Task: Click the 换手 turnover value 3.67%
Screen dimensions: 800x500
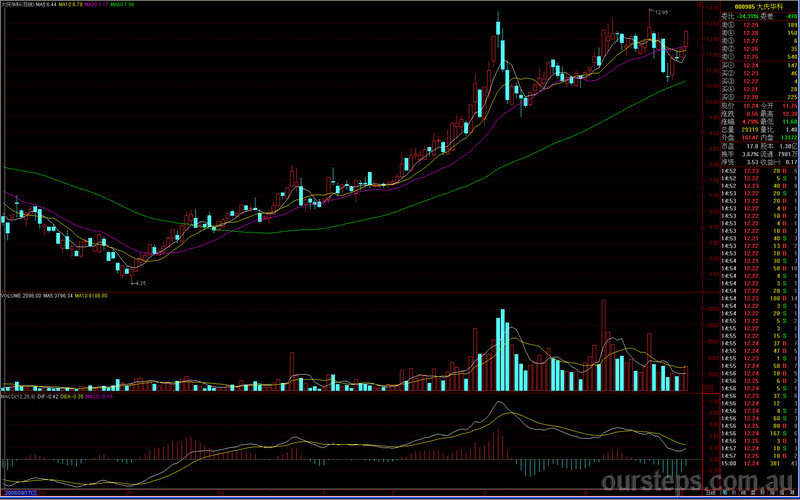Action: (751, 154)
